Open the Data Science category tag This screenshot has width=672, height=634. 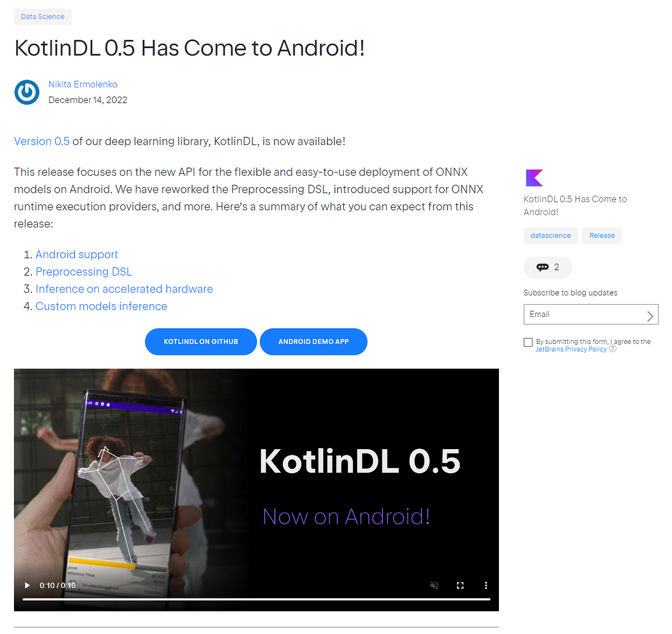(43, 17)
